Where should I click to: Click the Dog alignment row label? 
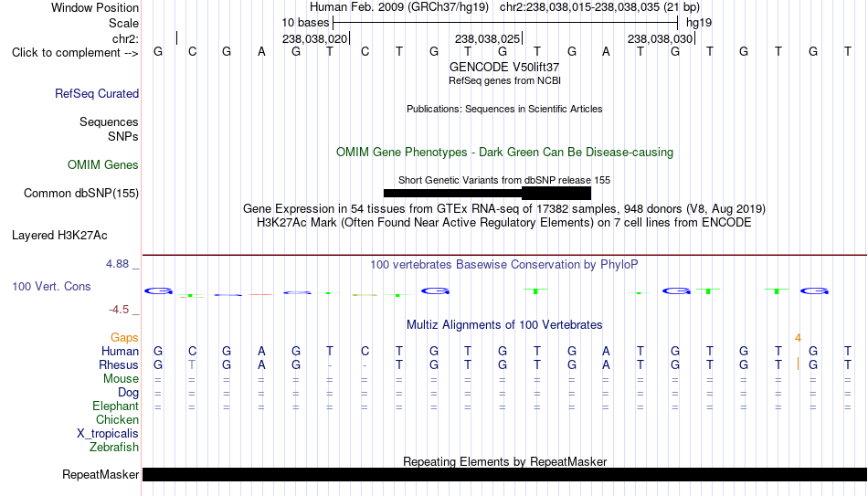pos(129,393)
